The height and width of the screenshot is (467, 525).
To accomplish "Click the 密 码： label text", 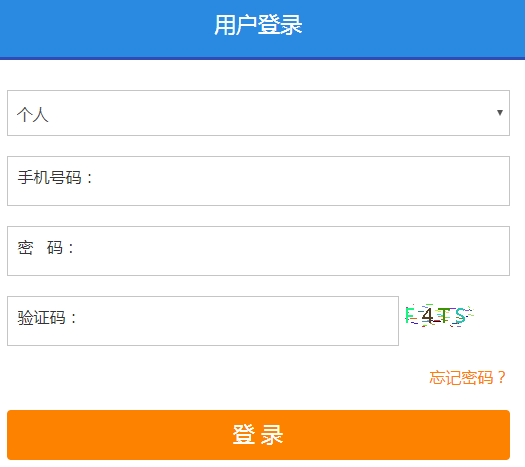I will pos(46,248).
